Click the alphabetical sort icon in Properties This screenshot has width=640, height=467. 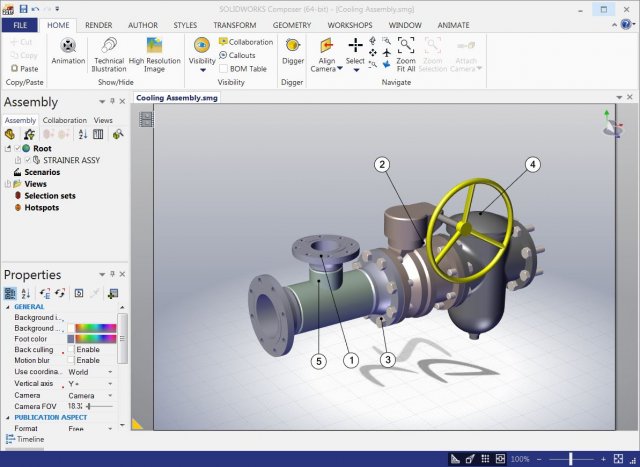tap(26, 293)
